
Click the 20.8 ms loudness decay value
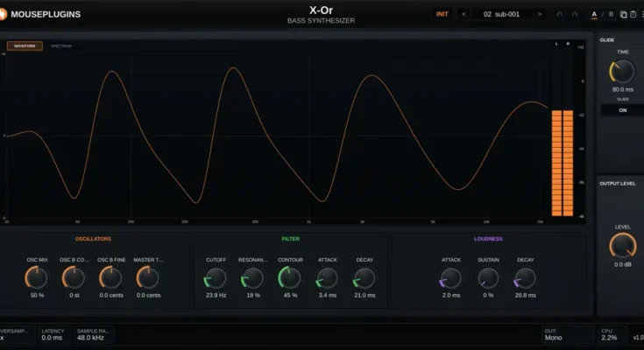[x=526, y=296]
